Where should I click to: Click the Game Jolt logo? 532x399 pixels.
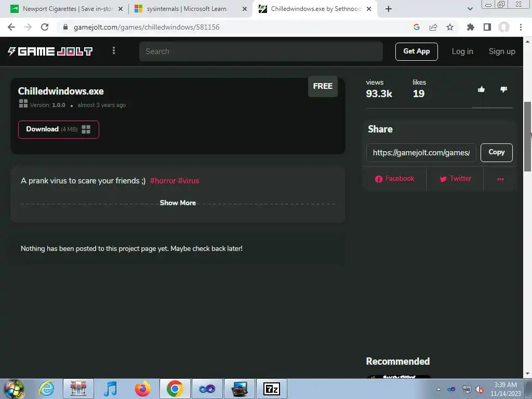pyautogui.click(x=50, y=51)
